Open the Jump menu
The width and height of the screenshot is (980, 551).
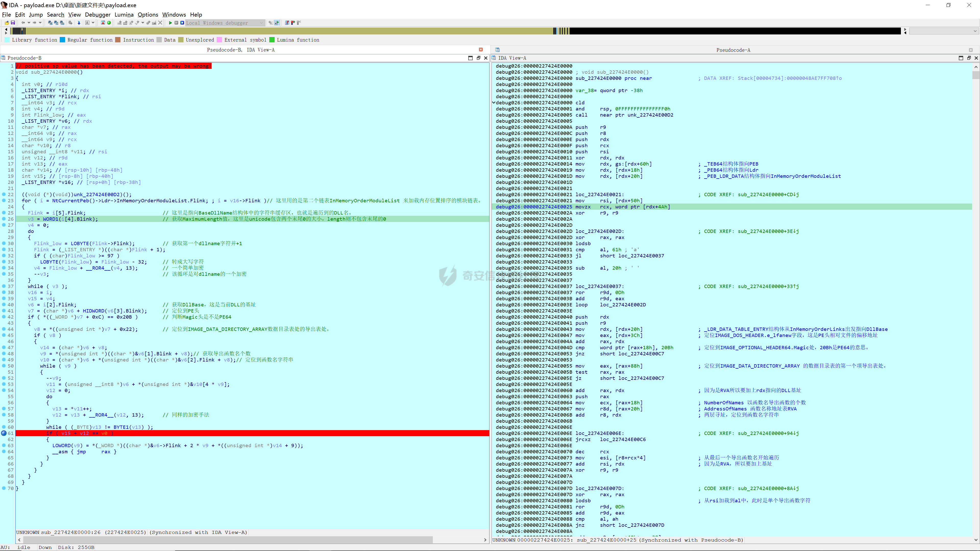(36, 15)
